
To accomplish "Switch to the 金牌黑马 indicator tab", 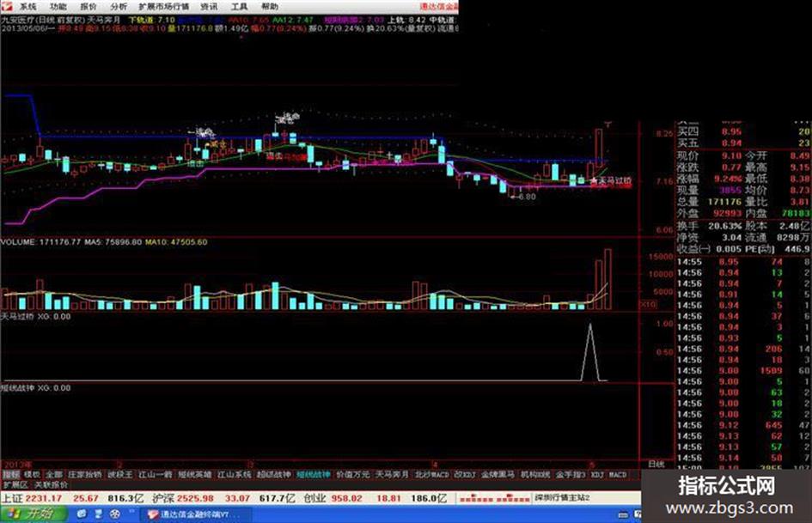I will click(498, 474).
